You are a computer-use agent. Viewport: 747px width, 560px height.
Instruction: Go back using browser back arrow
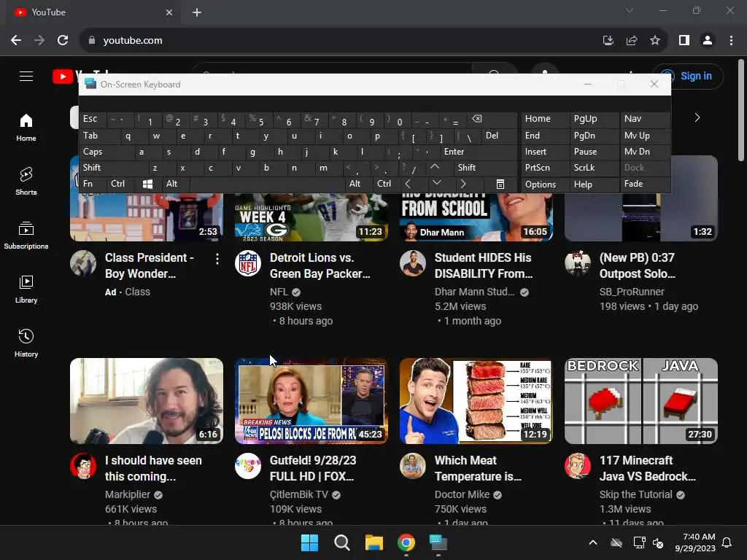[16, 41]
